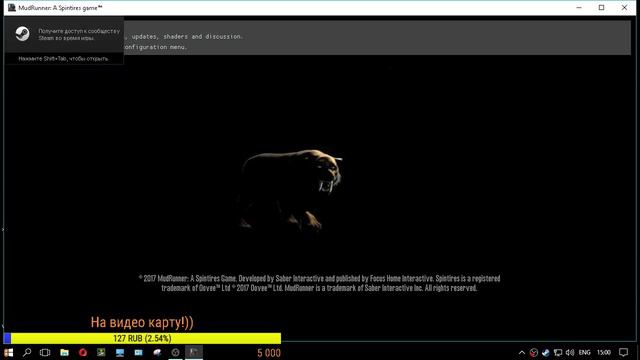The width and height of the screenshot is (640, 360).
Task: Maximize the MudRunner window
Action: click(602, 8)
